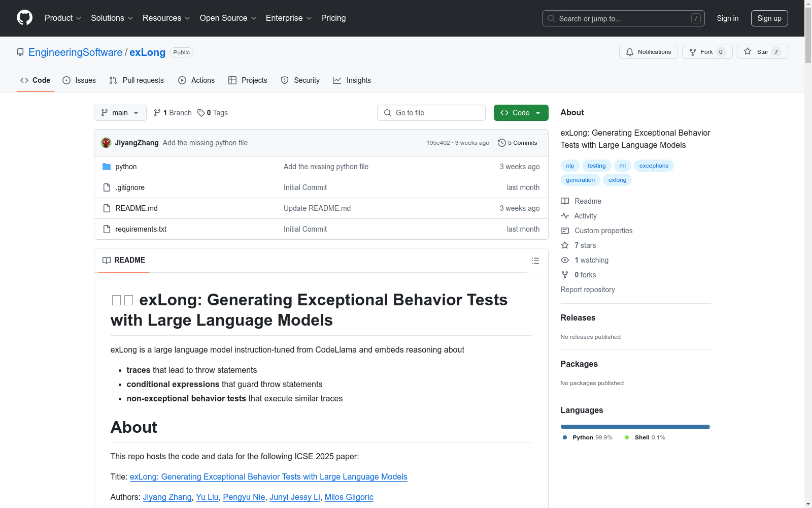Viewport: 812px width, 508px height.
Task: Click JiyangZhang's avatar image
Action: point(106,143)
